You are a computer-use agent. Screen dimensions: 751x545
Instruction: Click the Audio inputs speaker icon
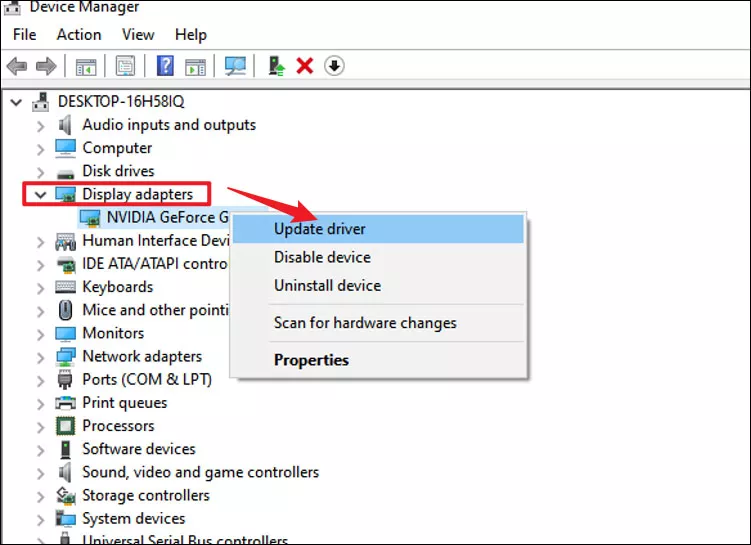(x=65, y=125)
